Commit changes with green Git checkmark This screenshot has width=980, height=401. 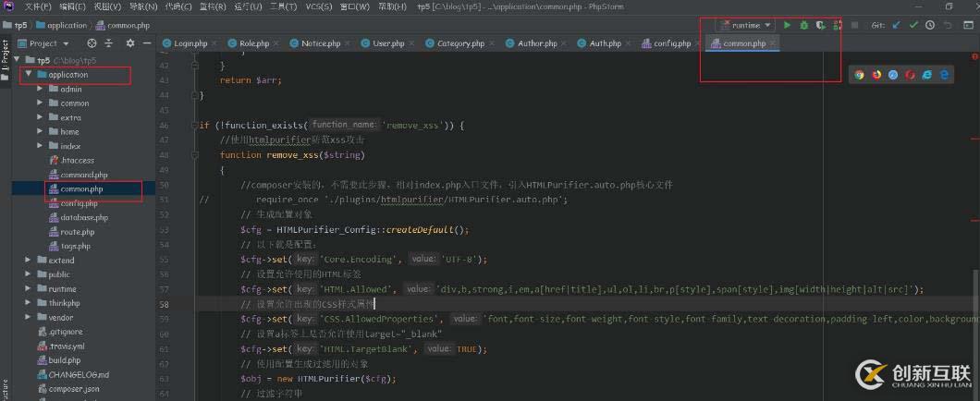point(913,26)
